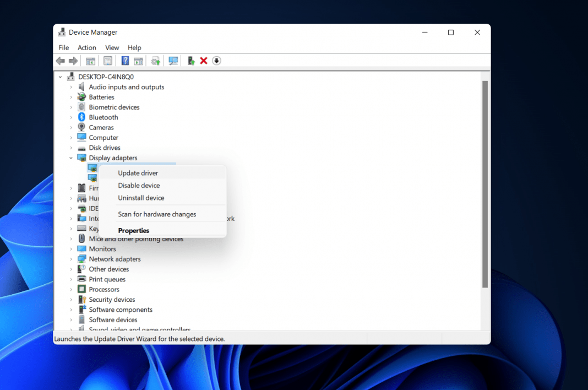Click the Back navigation arrow icon
This screenshot has height=390, width=588.
[60, 61]
